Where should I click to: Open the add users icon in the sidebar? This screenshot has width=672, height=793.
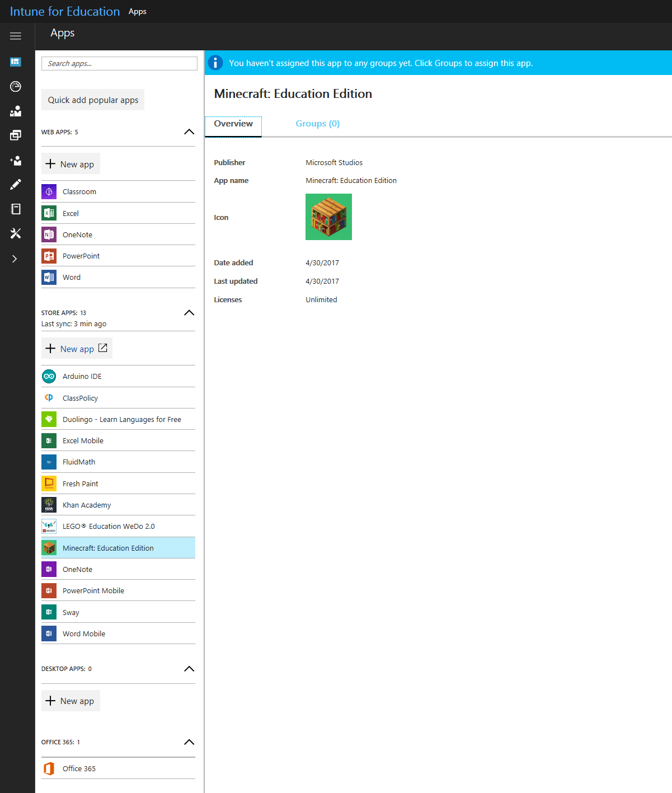click(x=16, y=161)
